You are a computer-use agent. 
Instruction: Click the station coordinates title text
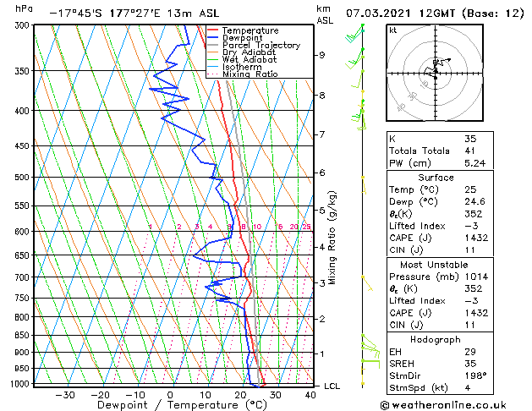(x=134, y=14)
